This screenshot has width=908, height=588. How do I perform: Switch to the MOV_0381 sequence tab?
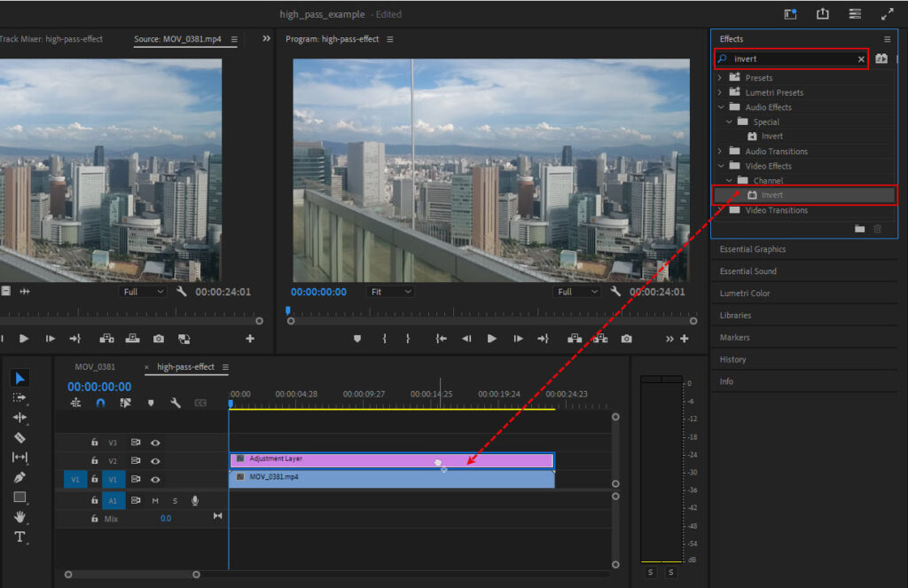click(95, 366)
